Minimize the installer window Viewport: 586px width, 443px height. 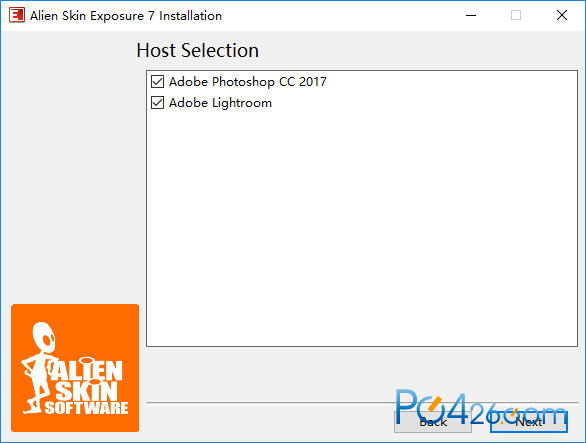pyautogui.click(x=471, y=15)
